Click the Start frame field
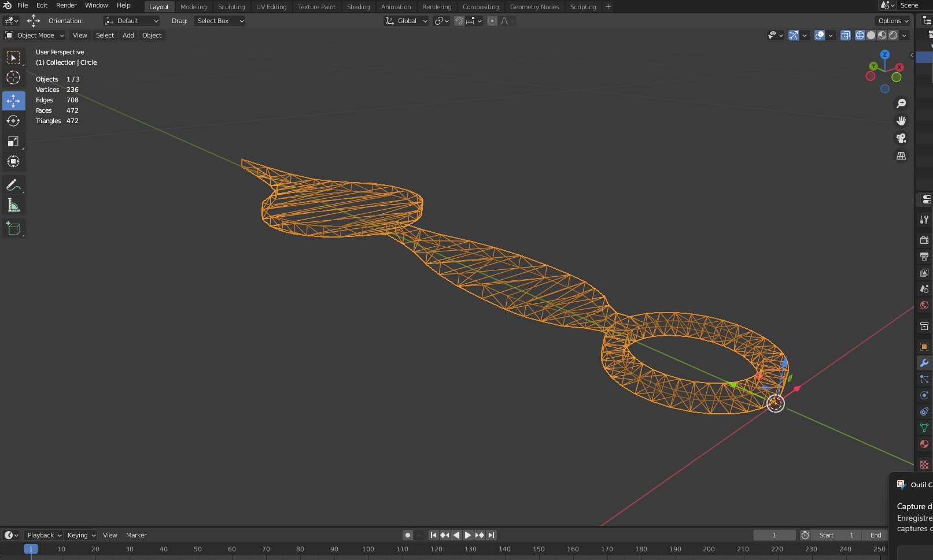Screen dimensions: 933x560 836,535
